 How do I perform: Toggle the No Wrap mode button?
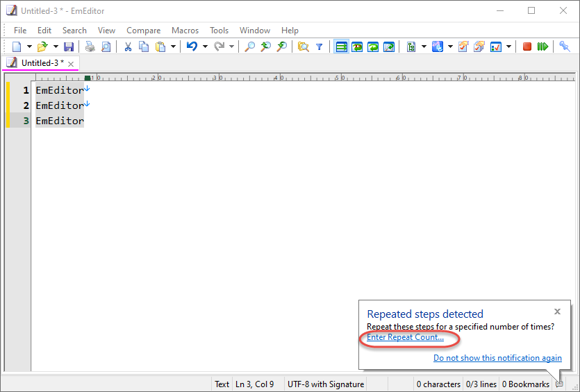(x=342, y=47)
